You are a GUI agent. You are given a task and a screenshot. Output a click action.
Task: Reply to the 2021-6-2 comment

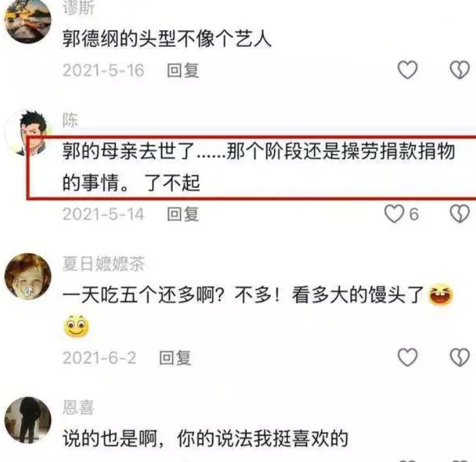click(175, 358)
